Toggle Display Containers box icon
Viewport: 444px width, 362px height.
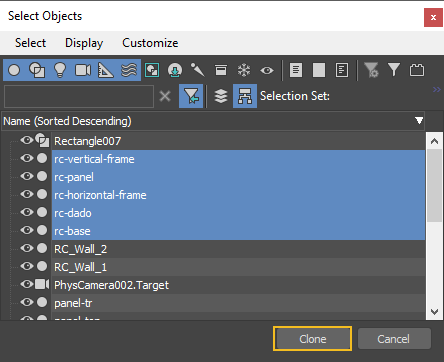tap(221, 70)
